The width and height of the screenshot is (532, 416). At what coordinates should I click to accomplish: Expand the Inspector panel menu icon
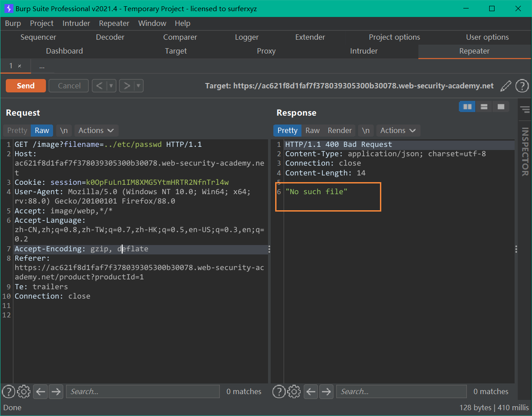525,109
